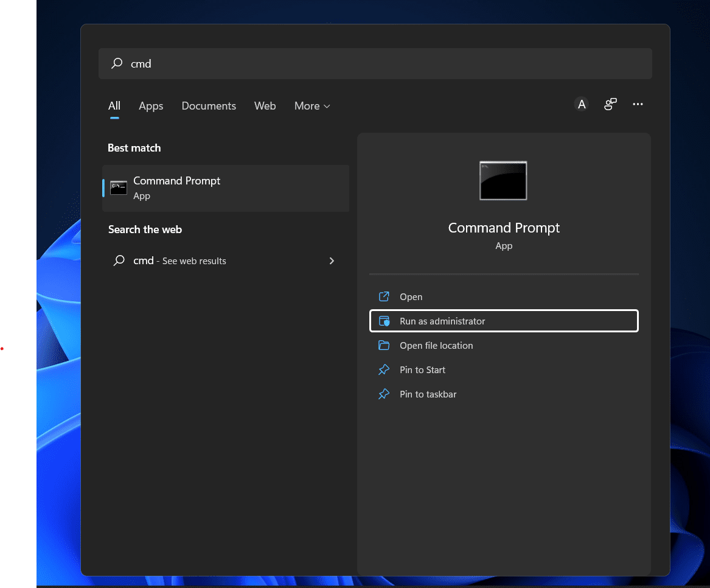Select the Web filter tab
The width and height of the screenshot is (710, 588).
(x=265, y=106)
